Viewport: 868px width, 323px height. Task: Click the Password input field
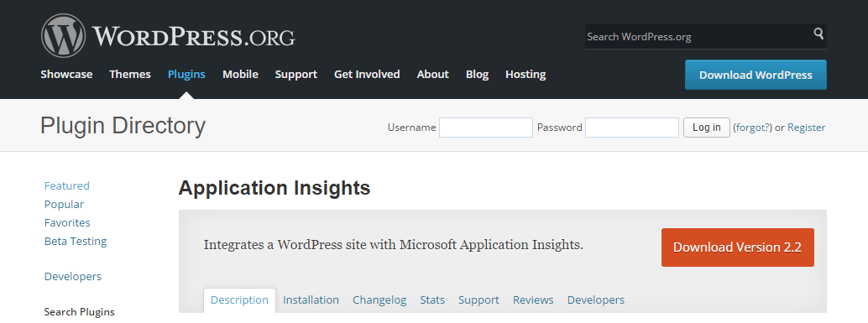coord(632,128)
